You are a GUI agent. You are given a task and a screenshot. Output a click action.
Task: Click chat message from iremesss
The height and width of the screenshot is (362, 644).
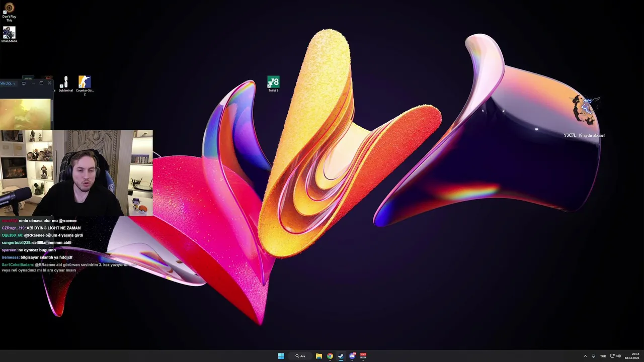point(37,257)
